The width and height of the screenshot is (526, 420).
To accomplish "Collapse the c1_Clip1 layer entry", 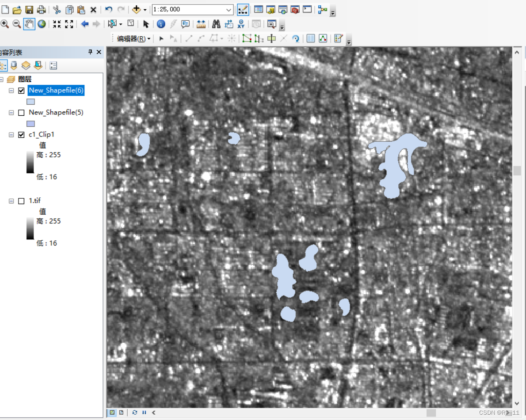I will click(x=11, y=134).
